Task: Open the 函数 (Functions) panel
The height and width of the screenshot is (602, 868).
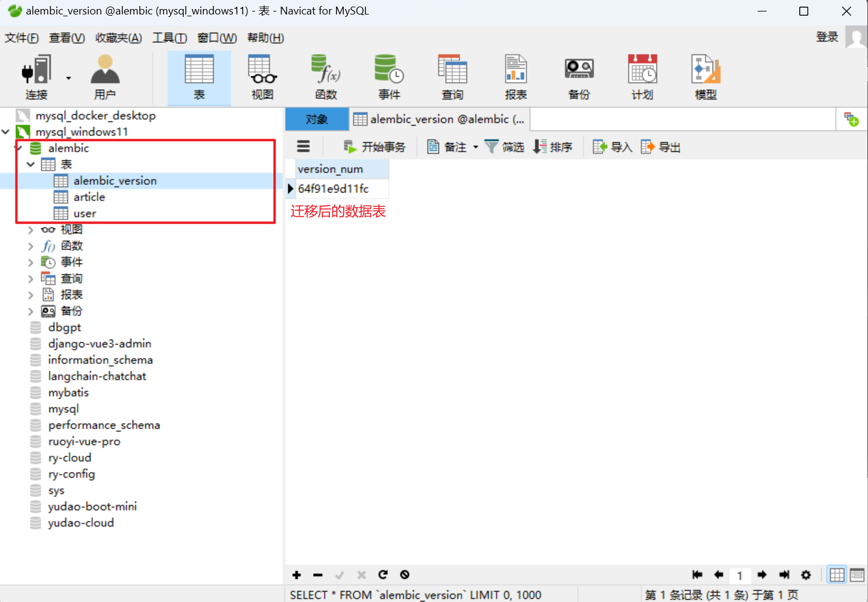Action: 325,77
